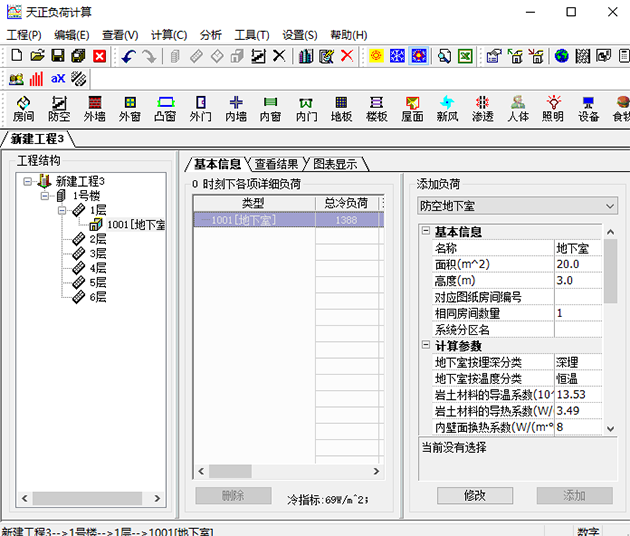
Task: Click the 地板 (floor) toolbar icon
Action: tap(341, 108)
